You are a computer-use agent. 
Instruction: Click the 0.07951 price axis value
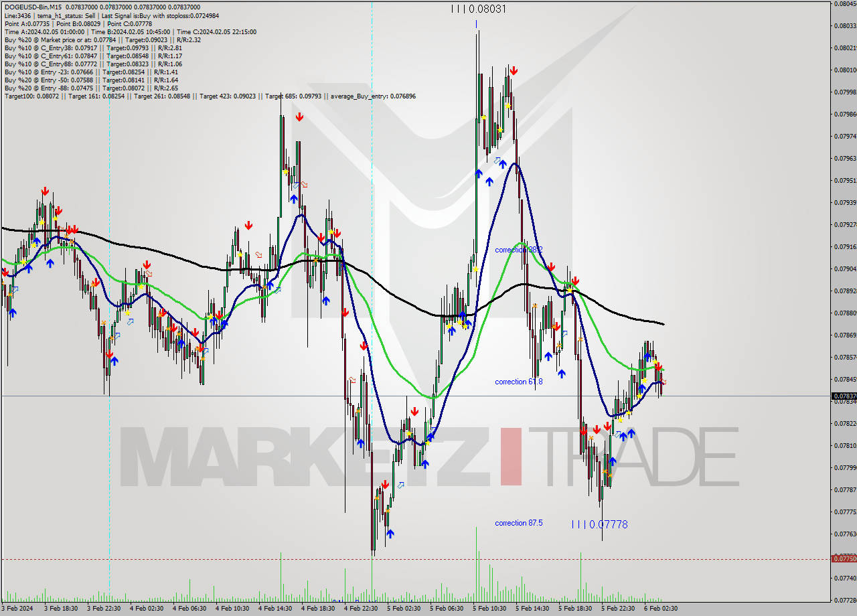tap(845, 181)
